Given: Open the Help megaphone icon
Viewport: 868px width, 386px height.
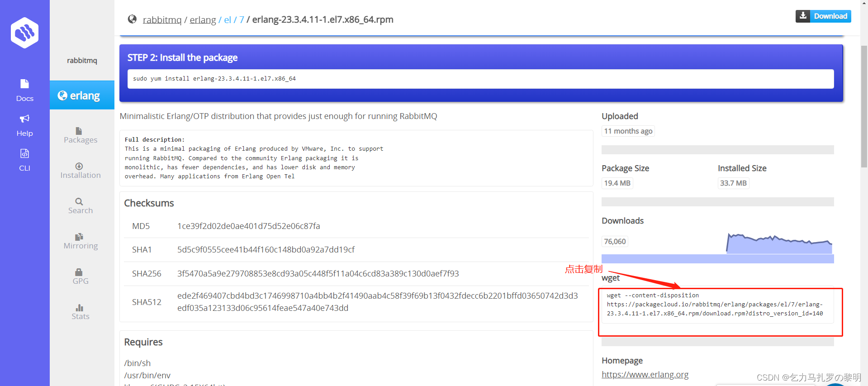Looking at the screenshot, I should point(24,119).
